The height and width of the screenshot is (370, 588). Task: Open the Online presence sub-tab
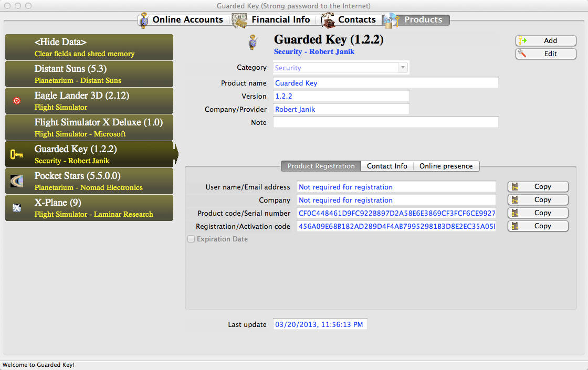click(x=446, y=166)
